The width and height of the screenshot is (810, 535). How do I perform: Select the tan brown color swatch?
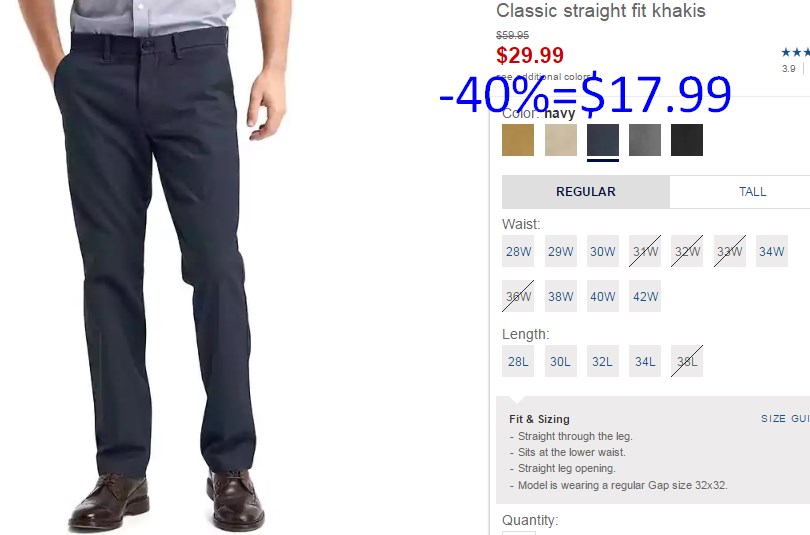point(518,140)
